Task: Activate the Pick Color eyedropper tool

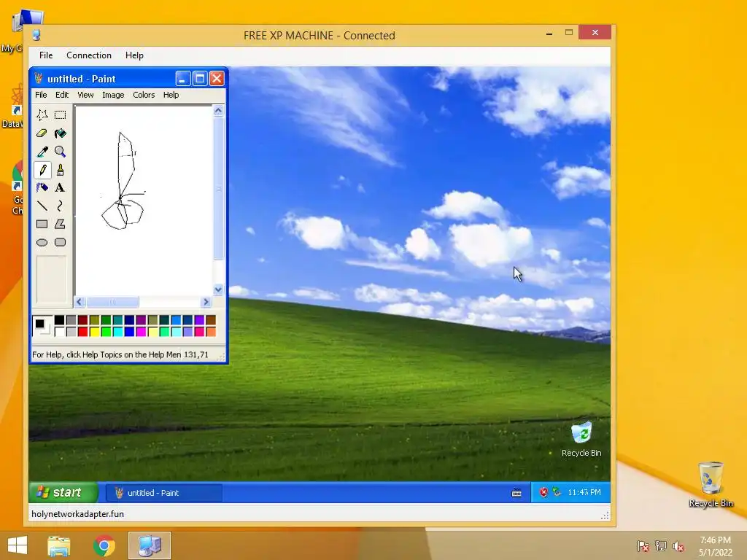Action: tap(42, 152)
